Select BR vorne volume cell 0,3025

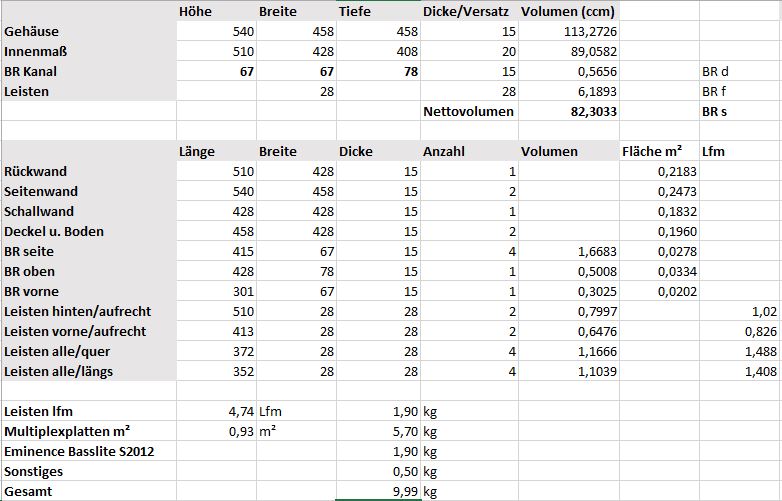pos(569,291)
